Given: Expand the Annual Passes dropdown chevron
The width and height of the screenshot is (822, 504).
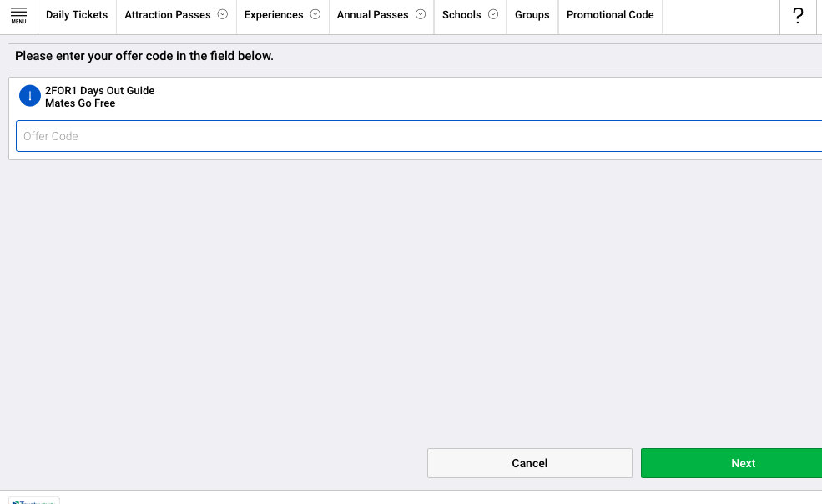Looking at the screenshot, I should point(421,14).
